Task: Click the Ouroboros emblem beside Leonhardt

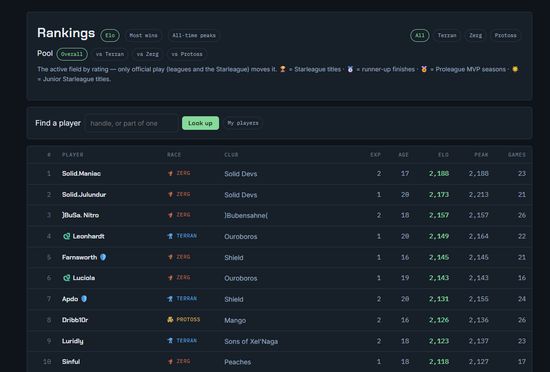Action: (66, 236)
